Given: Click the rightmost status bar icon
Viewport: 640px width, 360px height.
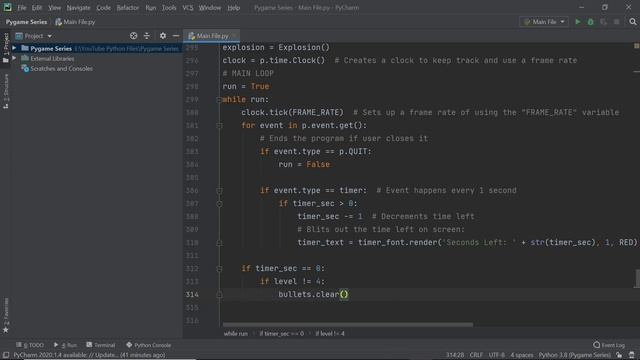Looking at the screenshot, I should [x=632, y=355].
